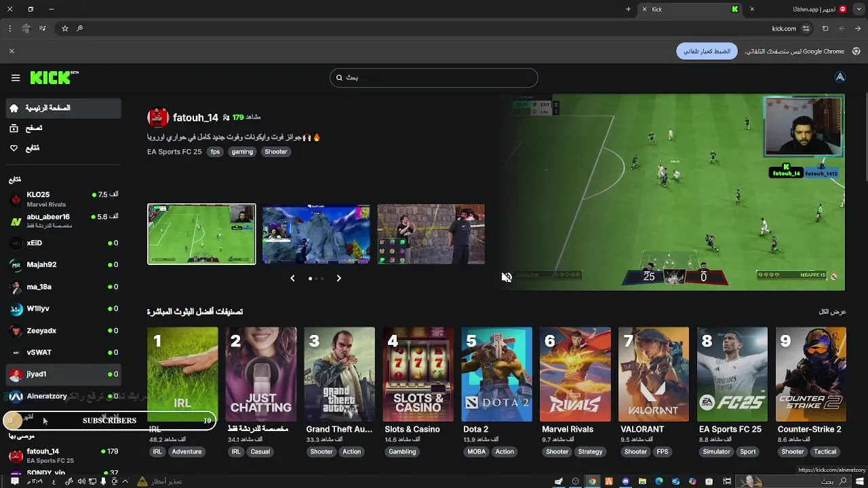Select the fps tag on featured stream
Image resolution: width=868 pixels, height=488 pixels.
coord(215,152)
